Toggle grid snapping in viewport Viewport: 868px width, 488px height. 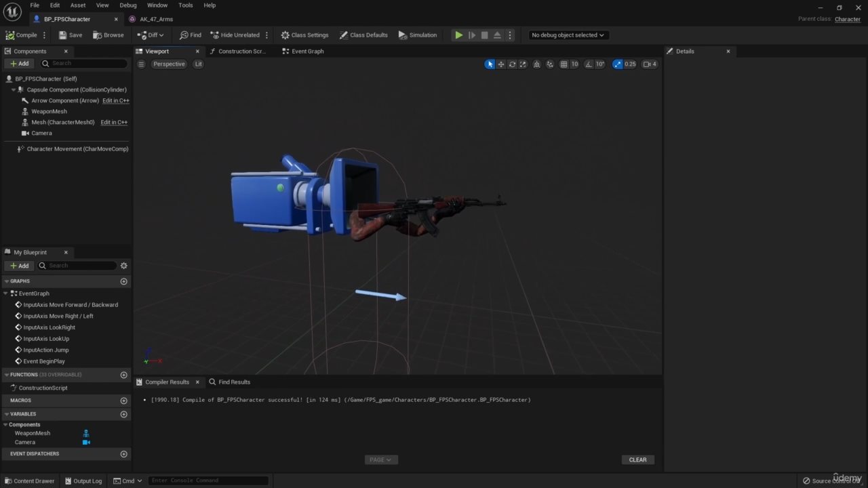tap(562, 64)
